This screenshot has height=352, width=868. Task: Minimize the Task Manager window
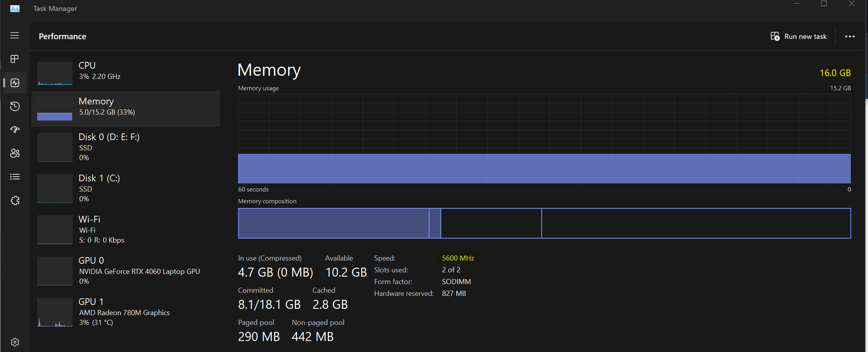797,4
